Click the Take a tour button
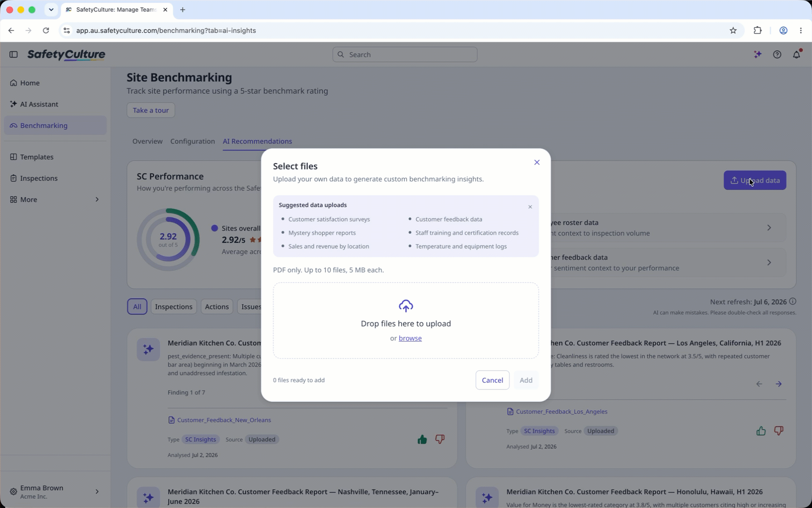The image size is (812, 508). point(151,110)
